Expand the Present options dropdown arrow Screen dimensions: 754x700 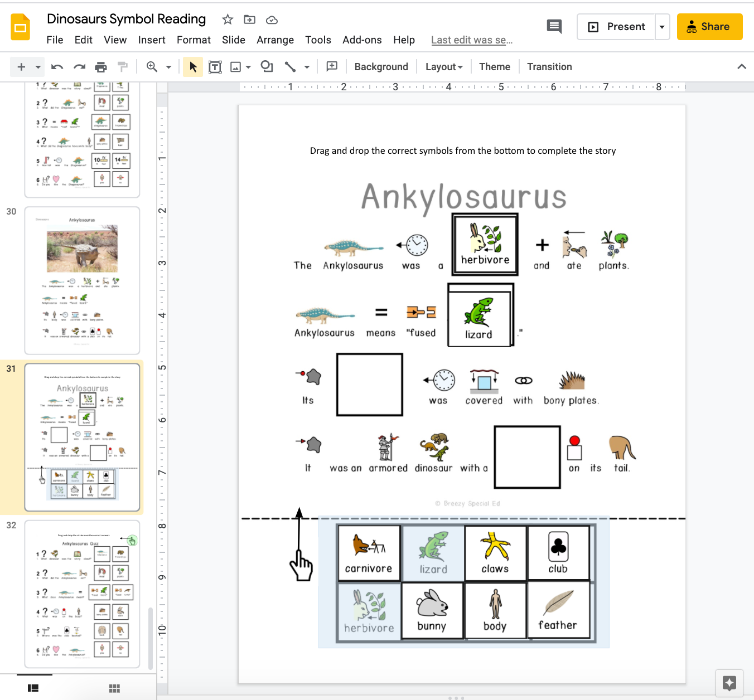point(662,27)
